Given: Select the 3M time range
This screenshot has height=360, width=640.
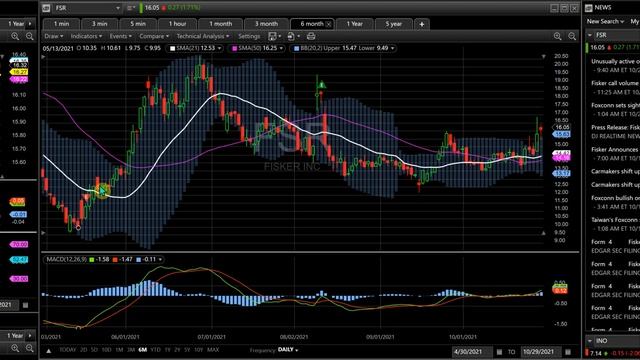Looking at the screenshot, I should pos(131,350).
